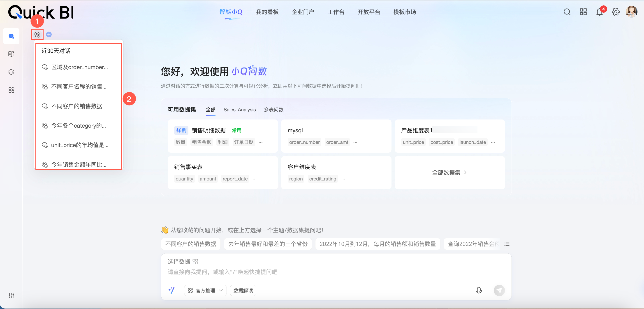Choose suggested question 去年销售最好和最差的三个省份

(268, 244)
